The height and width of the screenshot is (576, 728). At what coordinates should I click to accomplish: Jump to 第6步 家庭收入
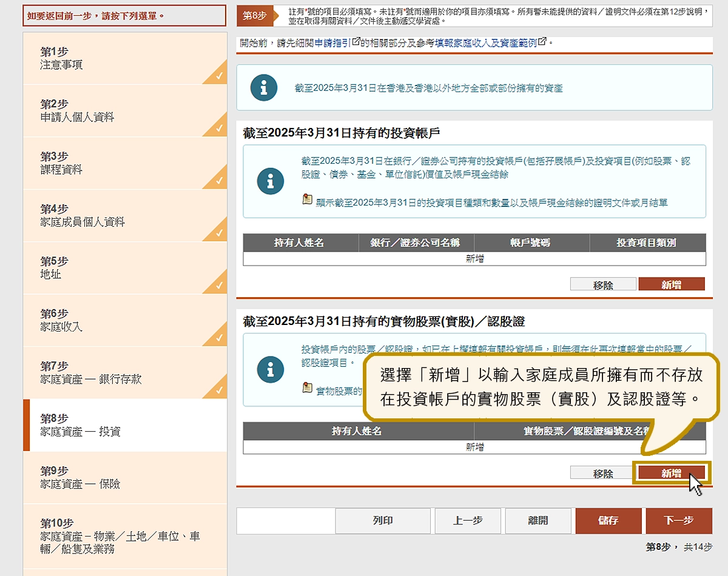click(x=124, y=320)
